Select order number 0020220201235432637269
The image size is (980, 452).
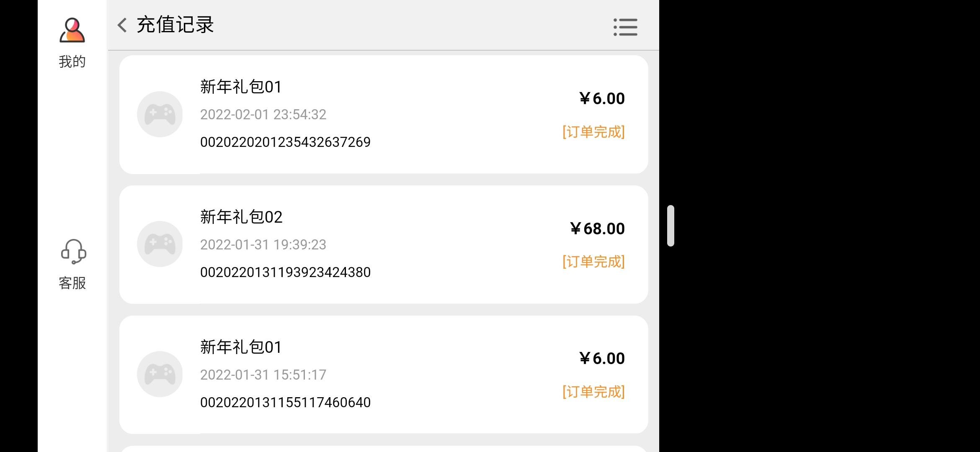(x=285, y=142)
